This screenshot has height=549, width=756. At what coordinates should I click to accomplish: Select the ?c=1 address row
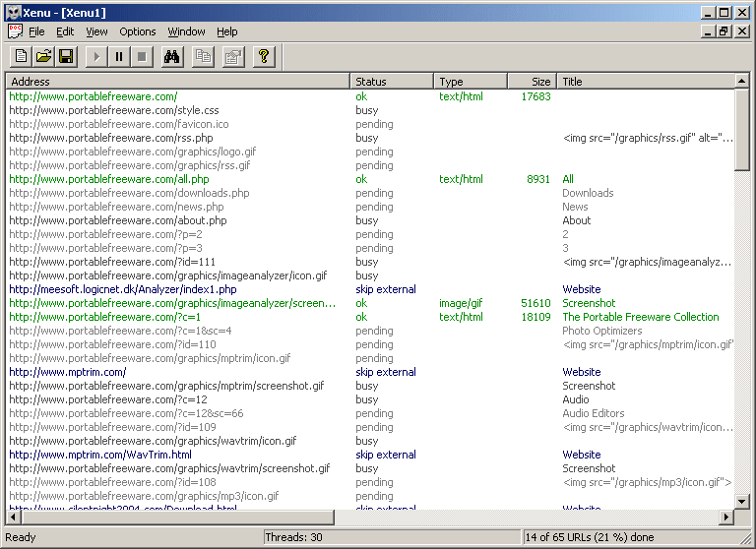pyautogui.click(x=370, y=317)
